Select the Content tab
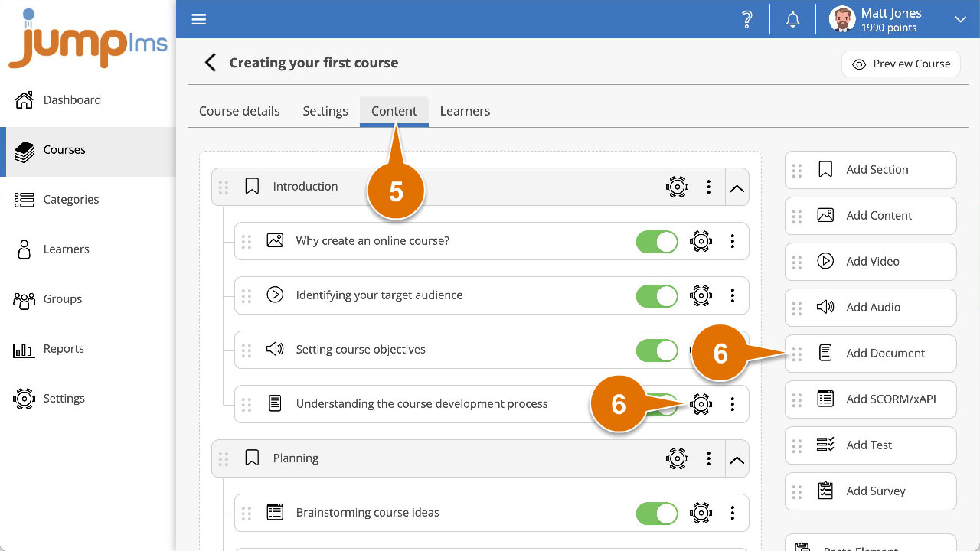 point(394,111)
